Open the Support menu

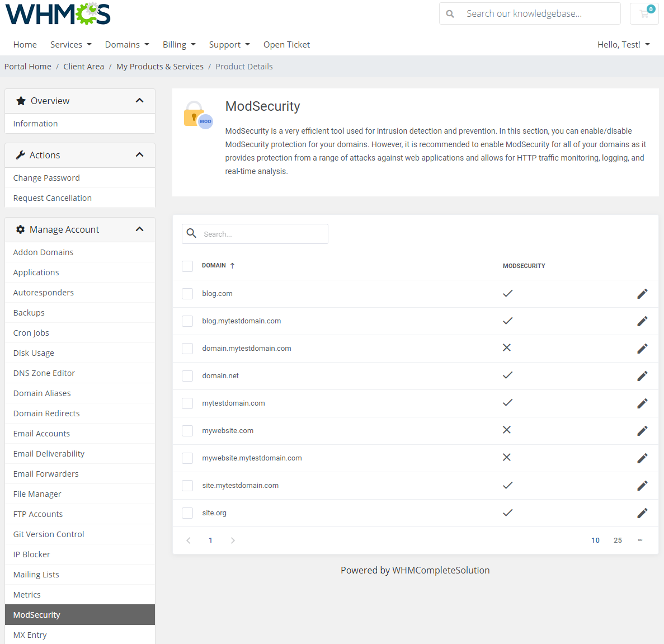coord(229,44)
